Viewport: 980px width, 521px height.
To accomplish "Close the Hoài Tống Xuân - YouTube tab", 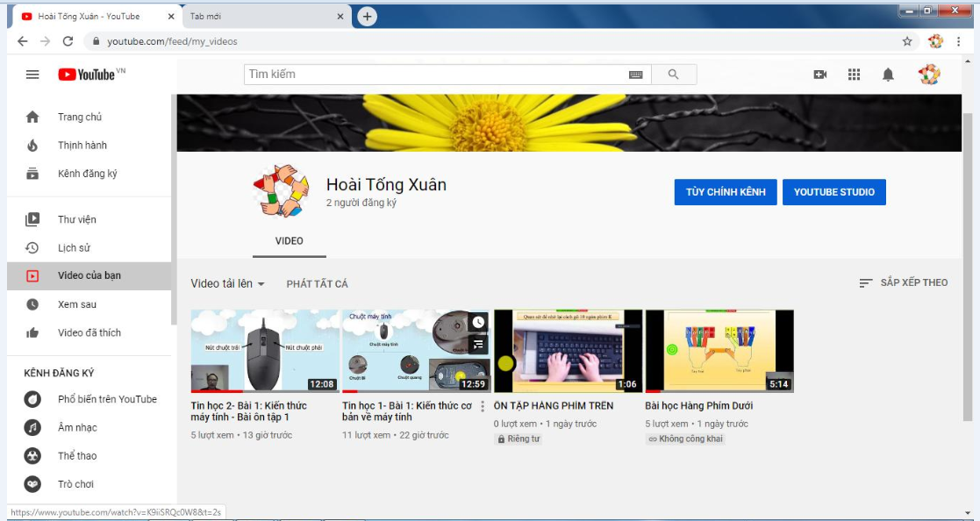I will point(171,17).
